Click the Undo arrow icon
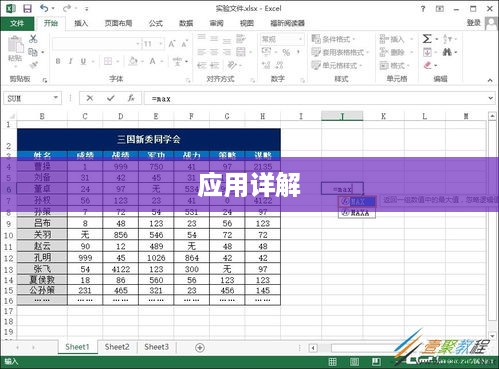Screen dimensions: 499x369 click(x=44, y=8)
